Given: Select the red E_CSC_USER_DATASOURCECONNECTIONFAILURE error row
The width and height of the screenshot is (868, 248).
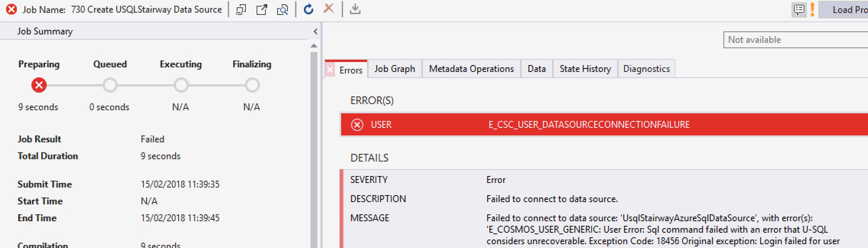Looking at the screenshot, I should [x=589, y=125].
